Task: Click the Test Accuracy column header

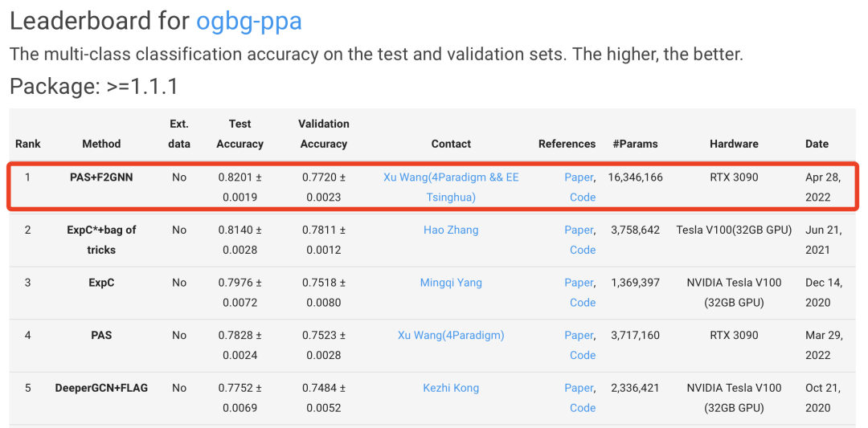Action: [240, 134]
